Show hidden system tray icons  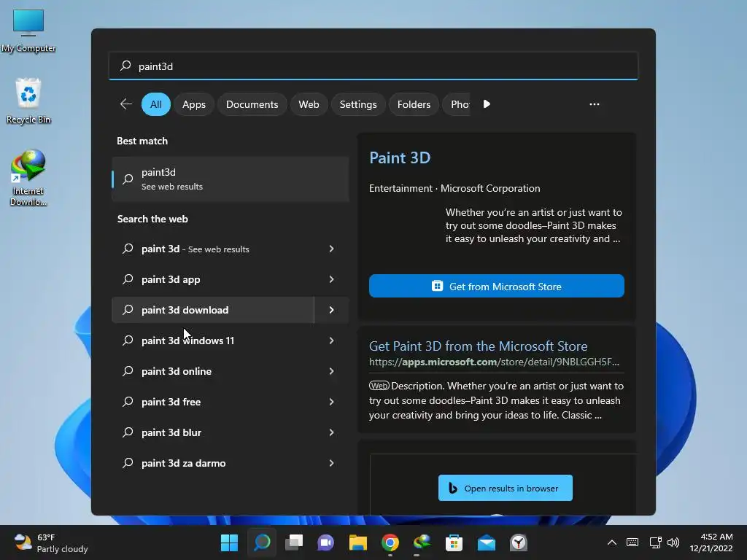pos(612,542)
